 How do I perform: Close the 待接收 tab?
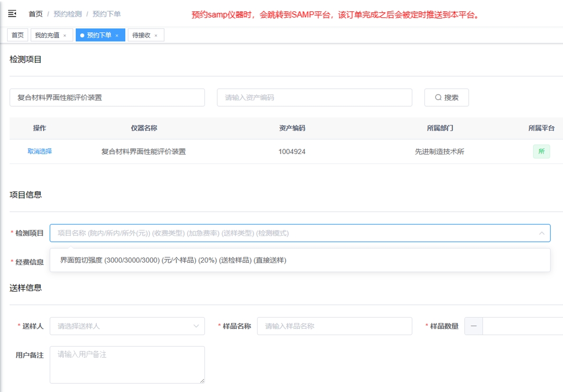tap(156, 36)
